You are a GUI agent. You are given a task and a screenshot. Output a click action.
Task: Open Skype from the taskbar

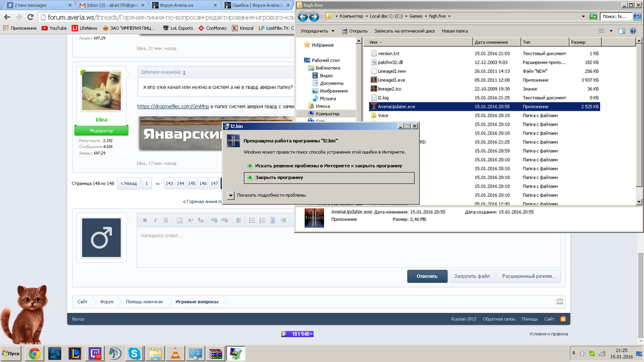tap(135, 353)
